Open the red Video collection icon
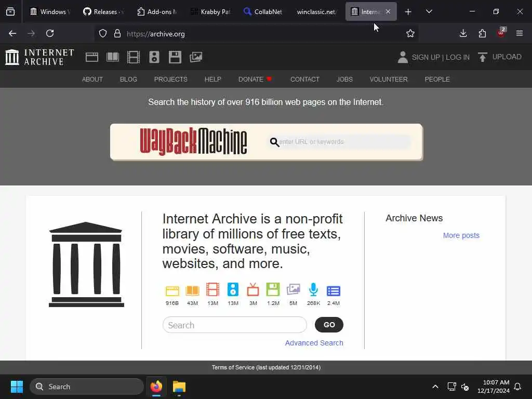 click(212, 290)
